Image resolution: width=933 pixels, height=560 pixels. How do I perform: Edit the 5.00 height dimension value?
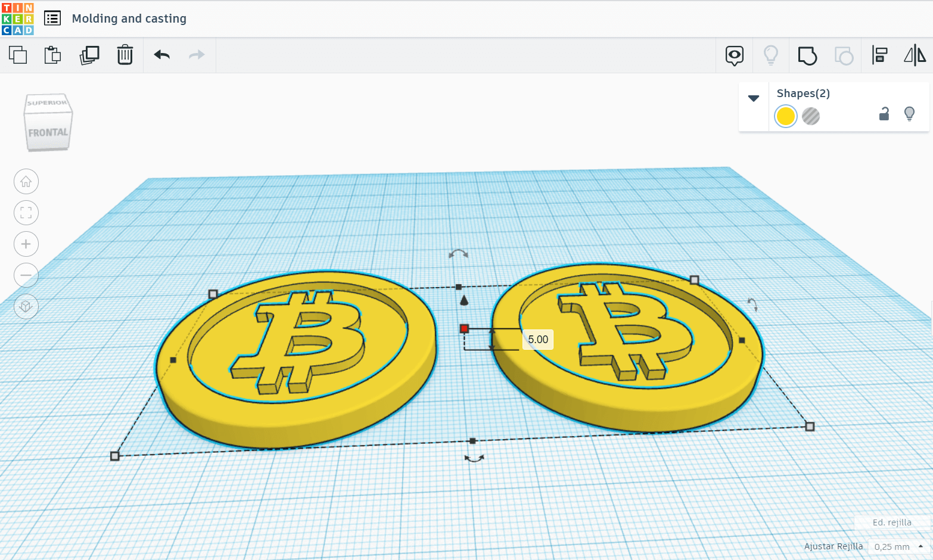coord(538,340)
